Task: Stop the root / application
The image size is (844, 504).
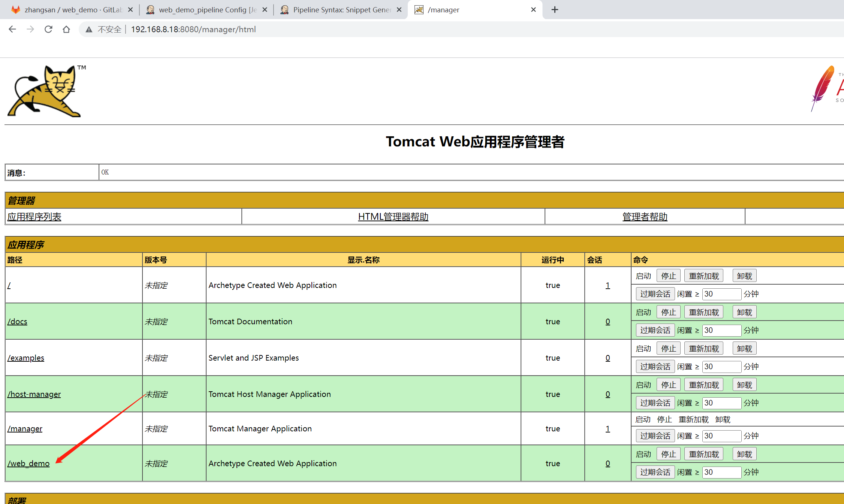Action: click(x=668, y=276)
